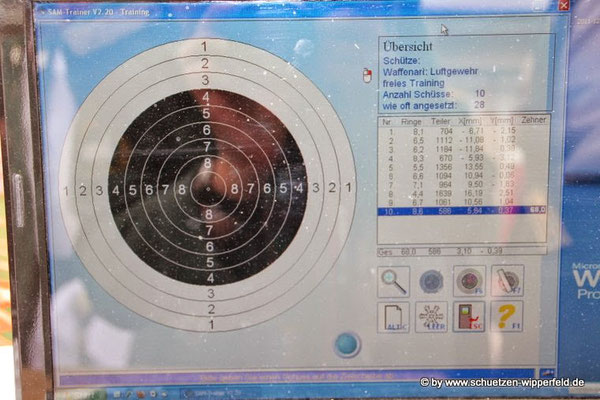Close the SAM-Trainer window
This screenshot has height=400, width=600.
tap(563, 5)
